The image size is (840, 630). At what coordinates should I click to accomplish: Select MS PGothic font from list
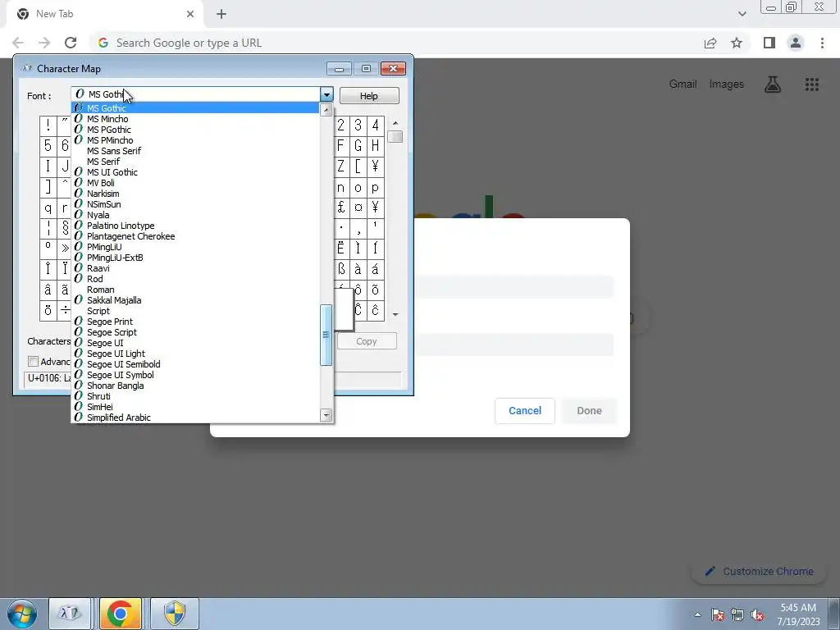pyautogui.click(x=195, y=130)
